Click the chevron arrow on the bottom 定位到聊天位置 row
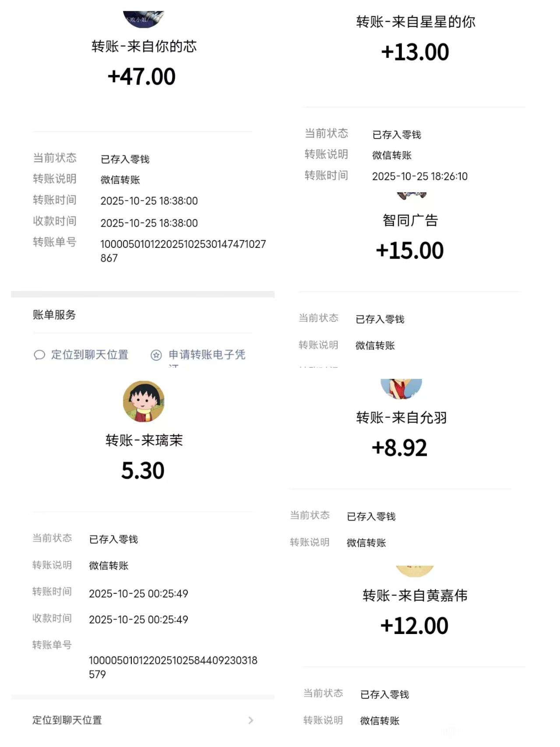Screen dimensions: 560x747 (x=250, y=720)
